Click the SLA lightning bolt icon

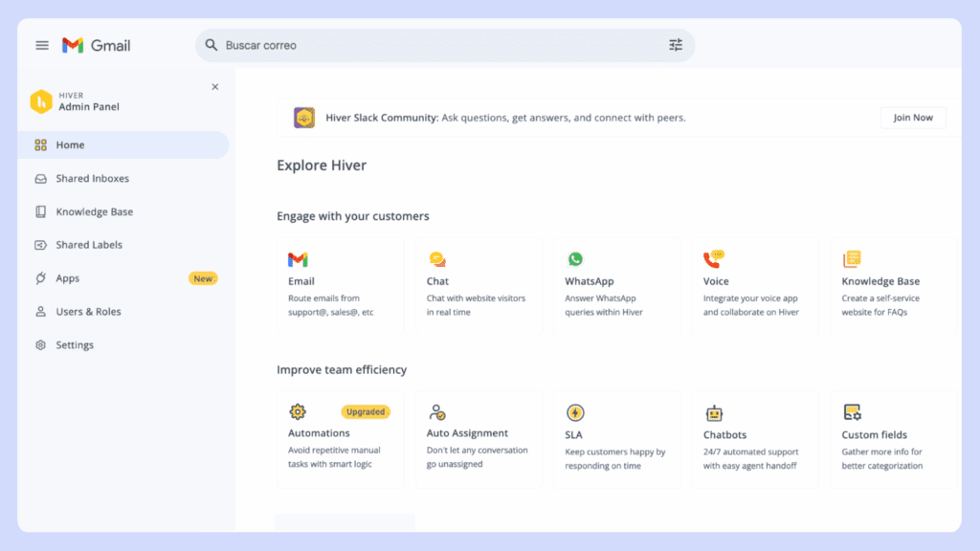pyautogui.click(x=575, y=411)
